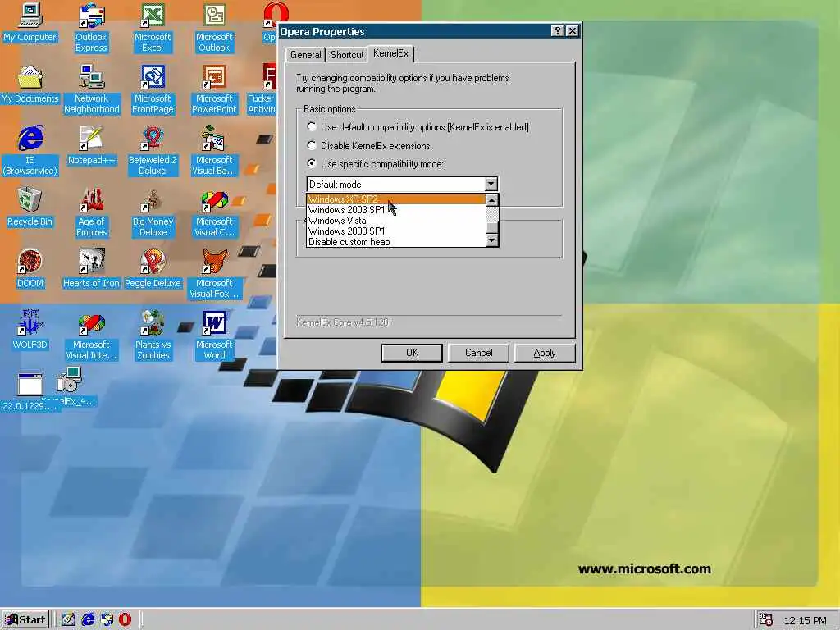The height and width of the screenshot is (630, 840).
Task: Select Use default compatibility options radio
Action: (312, 127)
